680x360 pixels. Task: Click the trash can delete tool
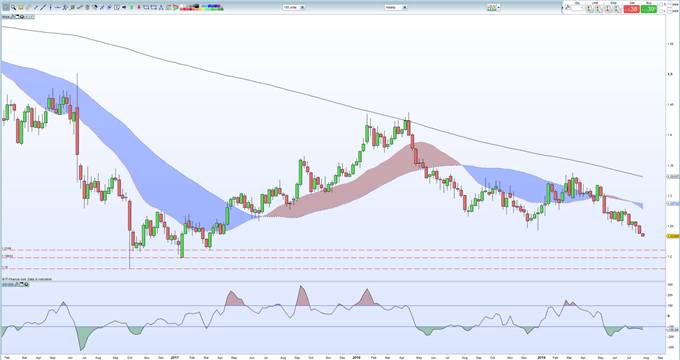(x=87, y=7)
